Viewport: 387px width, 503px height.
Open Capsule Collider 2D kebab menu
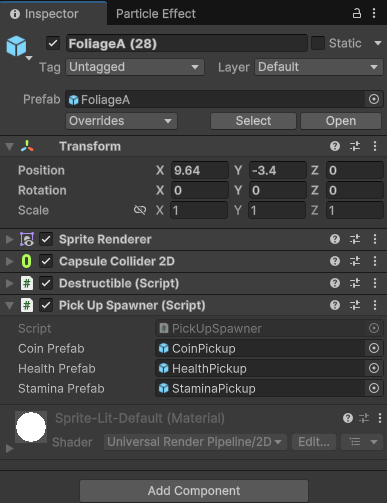(375, 261)
